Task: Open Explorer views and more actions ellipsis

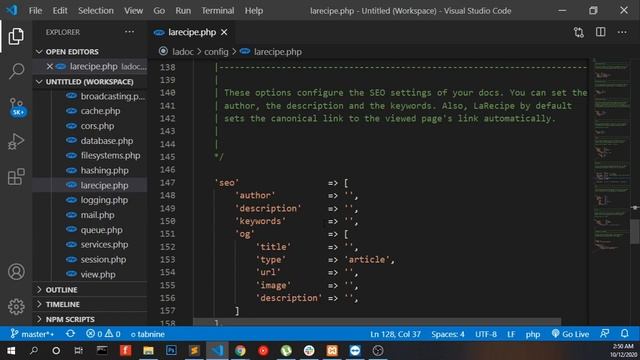Action: click(x=129, y=32)
